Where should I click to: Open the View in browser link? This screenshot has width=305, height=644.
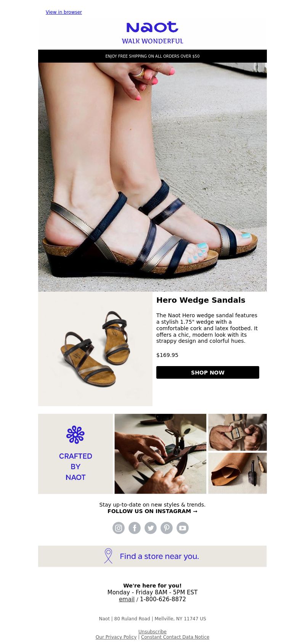[x=64, y=12]
